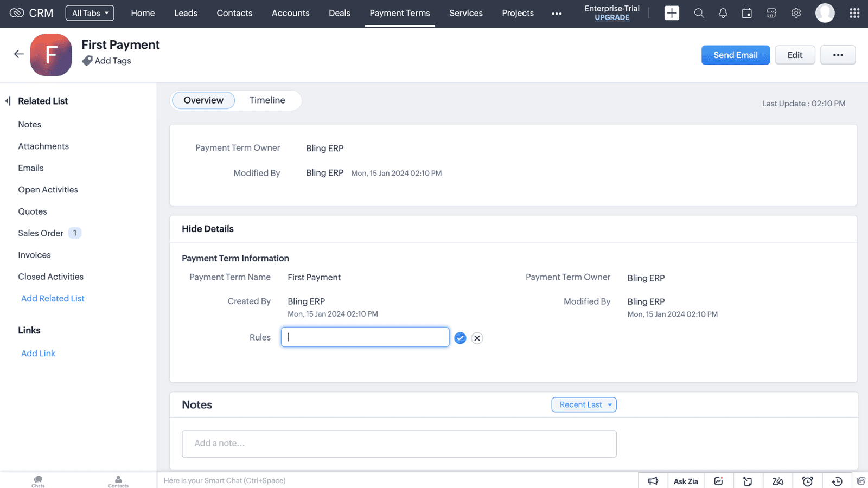Open the apps grid launcher

[854, 13]
